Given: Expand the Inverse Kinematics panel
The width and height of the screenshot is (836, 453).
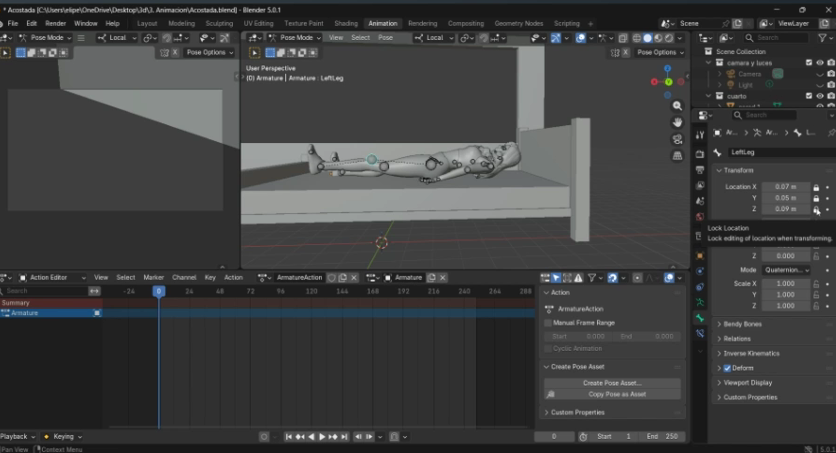Looking at the screenshot, I should [x=751, y=353].
